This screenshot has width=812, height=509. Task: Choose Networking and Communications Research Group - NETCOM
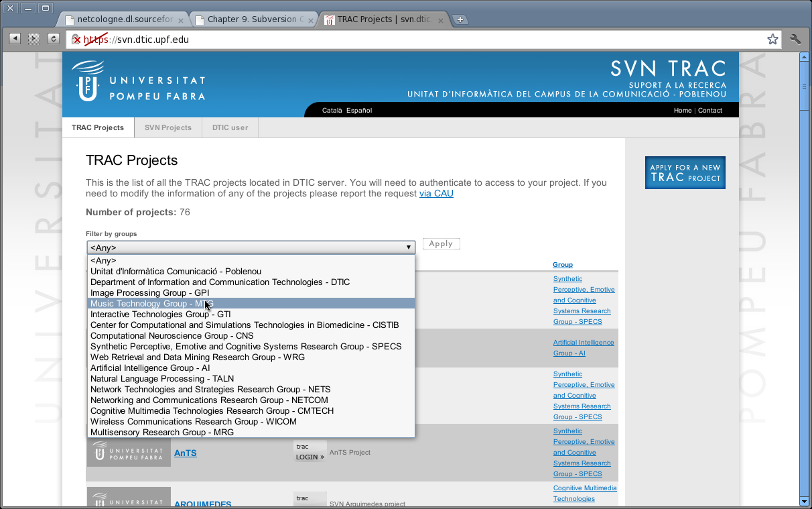[251, 400]
